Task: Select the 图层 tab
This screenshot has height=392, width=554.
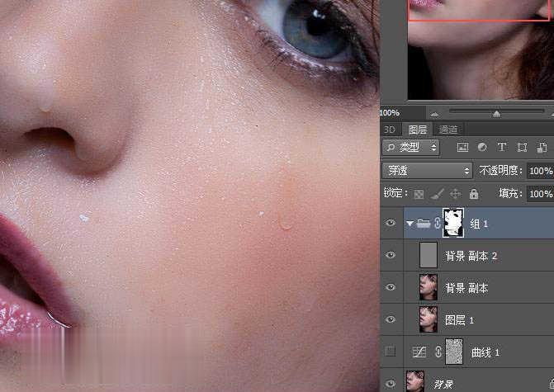Action: point(418,130)
